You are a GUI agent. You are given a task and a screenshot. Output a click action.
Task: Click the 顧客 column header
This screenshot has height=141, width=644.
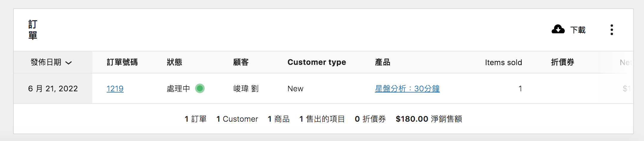click(x=241, y=62)
